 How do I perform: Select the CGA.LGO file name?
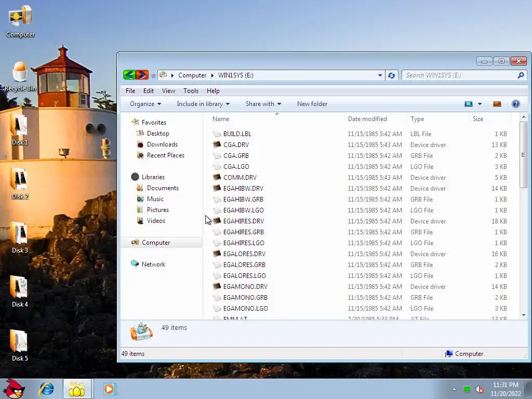click(236, 167)
